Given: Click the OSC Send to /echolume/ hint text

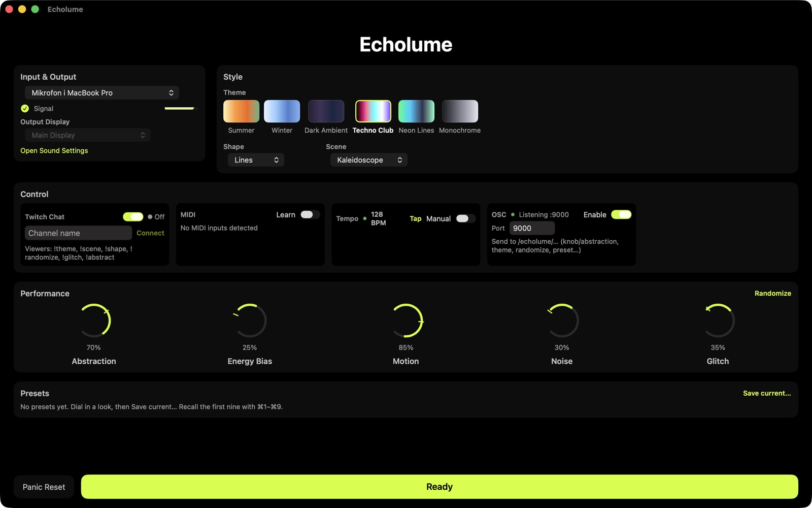Looking at the screenshot, I should (x=555, y=246).
